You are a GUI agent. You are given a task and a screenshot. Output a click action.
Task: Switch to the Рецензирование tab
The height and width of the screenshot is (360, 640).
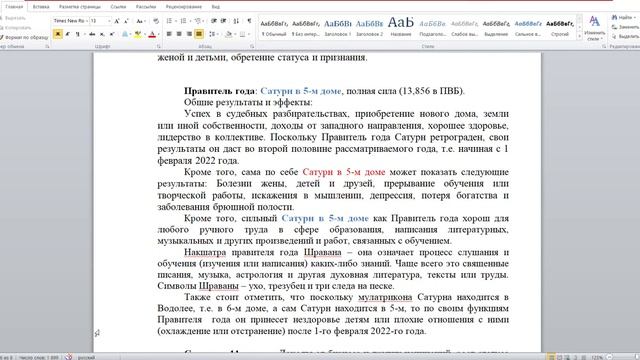coord(184,7)
